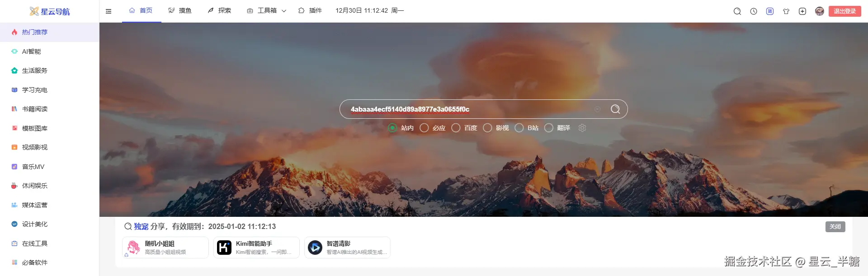Click the flame icon beside 热门推荐
Image resolution: width=868 pixels, height=276 pixels.
point(14,32)
